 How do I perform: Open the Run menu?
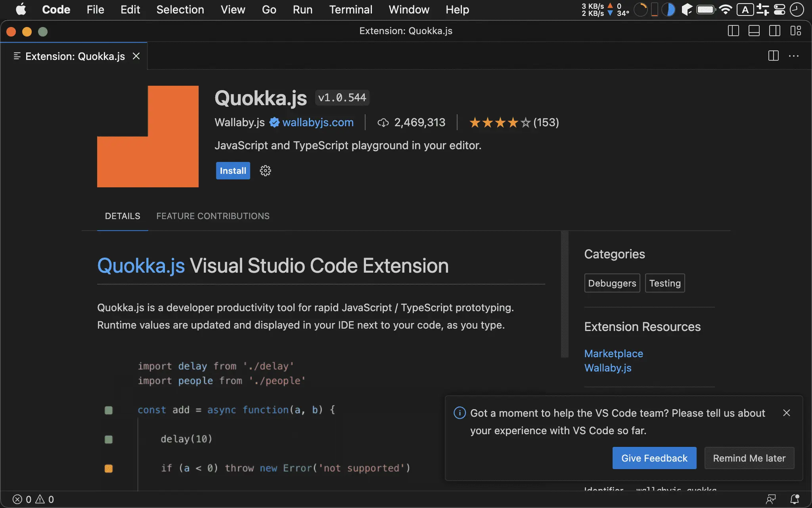(x=303, y=10)
